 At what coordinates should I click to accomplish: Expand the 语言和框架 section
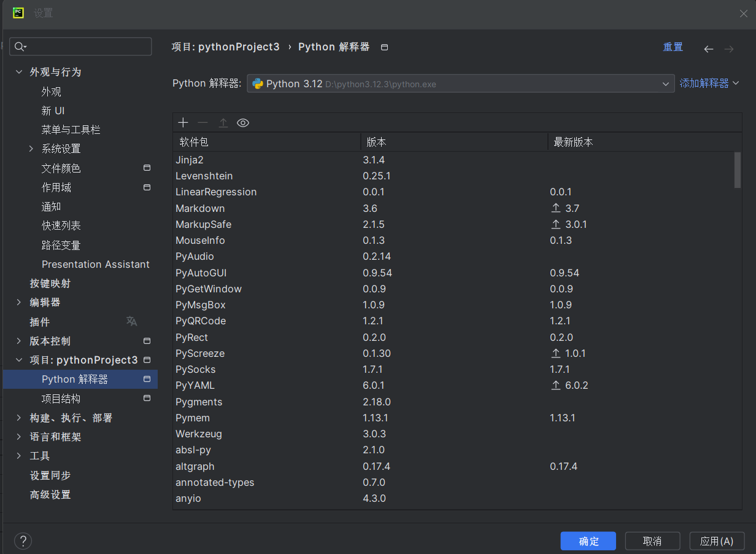(x=19, y=437)
